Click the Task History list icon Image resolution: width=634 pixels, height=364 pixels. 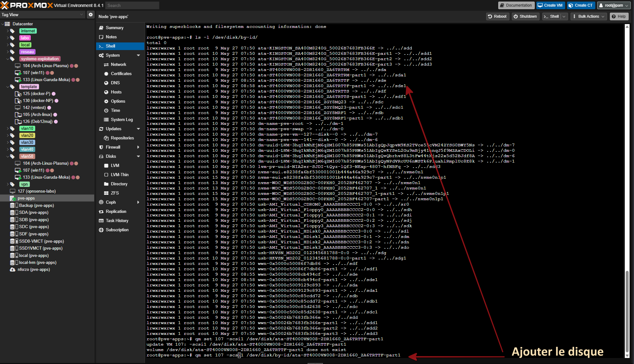(x=101, y=221)
